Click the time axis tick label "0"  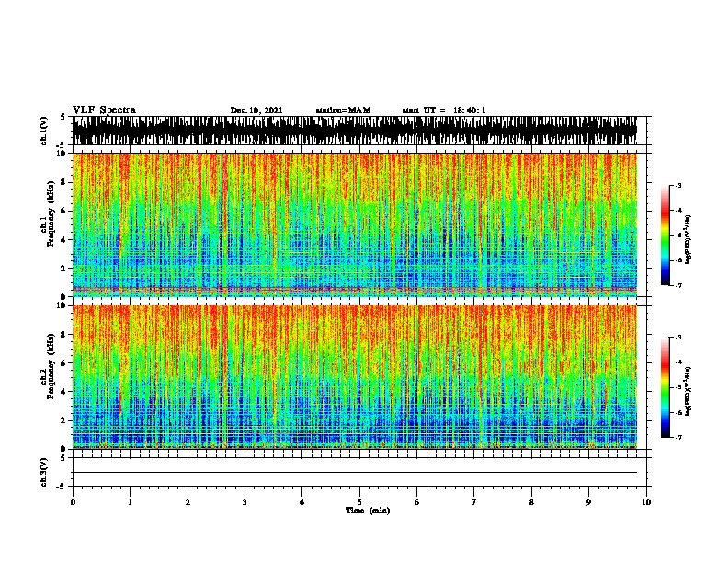[73, 502]
